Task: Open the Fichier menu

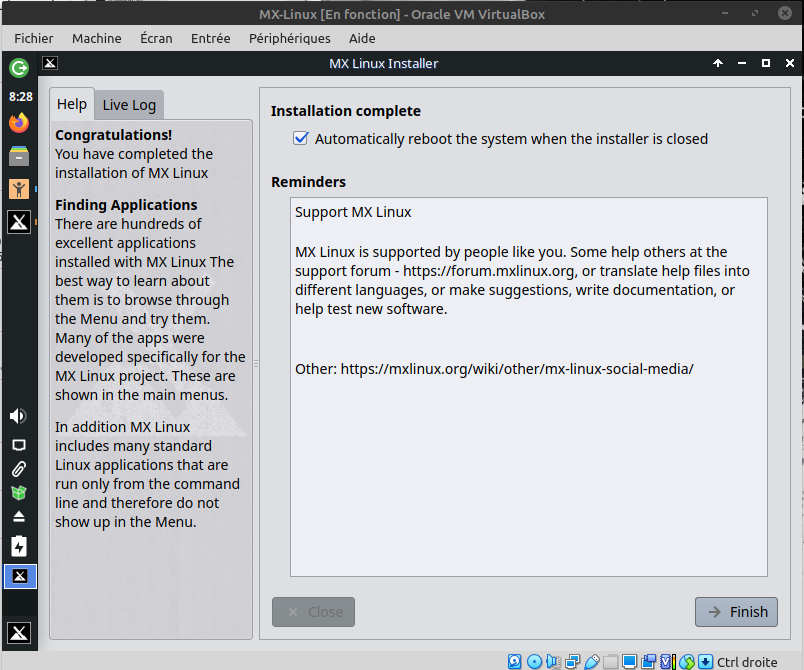Action: pyautogui.click(x=33, y=38)
